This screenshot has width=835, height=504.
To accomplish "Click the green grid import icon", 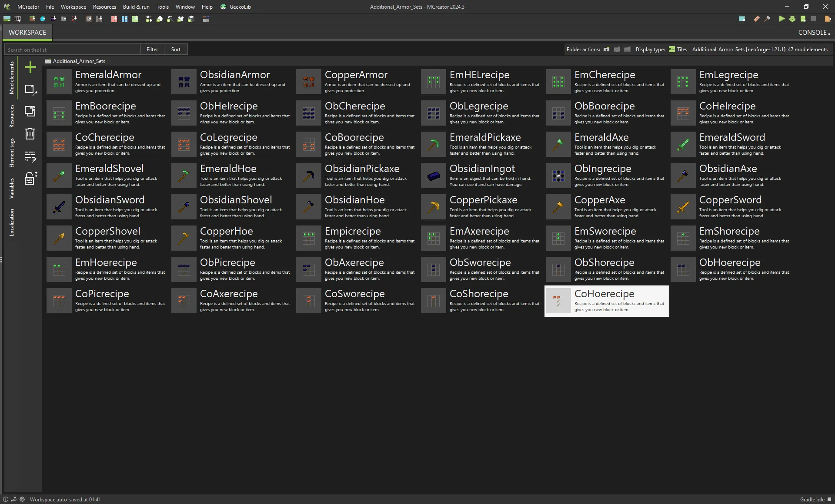I will tap(135, 19).
